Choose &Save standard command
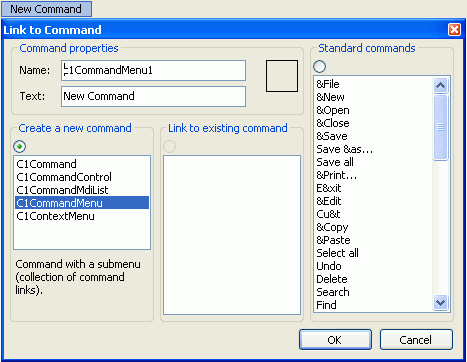 pyautogui.click(x=373, y=136)
